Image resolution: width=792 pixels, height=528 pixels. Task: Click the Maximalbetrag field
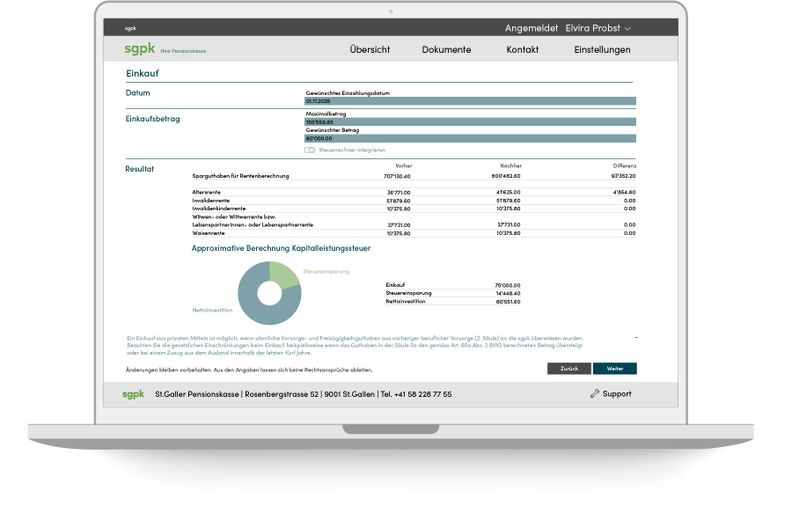click(470, 122)
